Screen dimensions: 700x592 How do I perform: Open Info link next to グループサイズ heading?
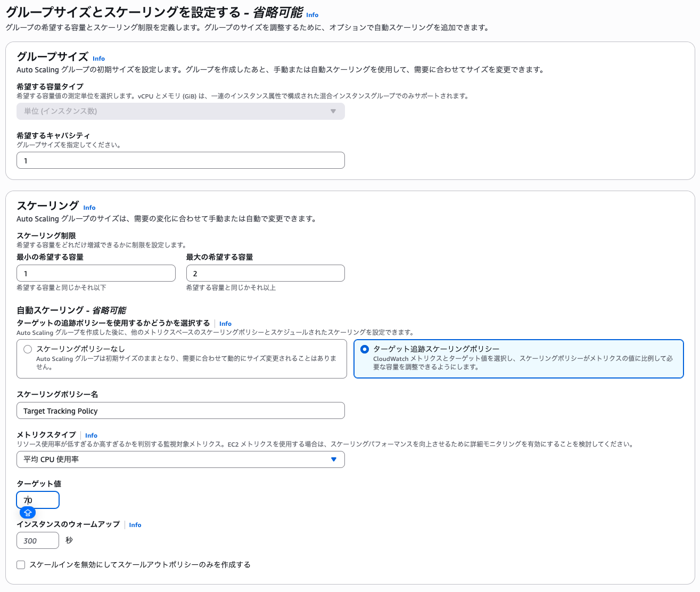click(98, 59)
